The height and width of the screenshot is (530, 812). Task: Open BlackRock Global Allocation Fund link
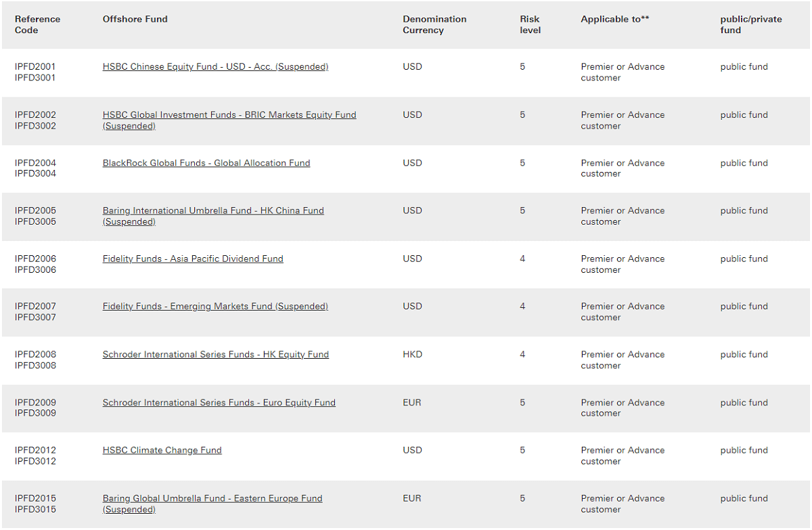point(206,163)
